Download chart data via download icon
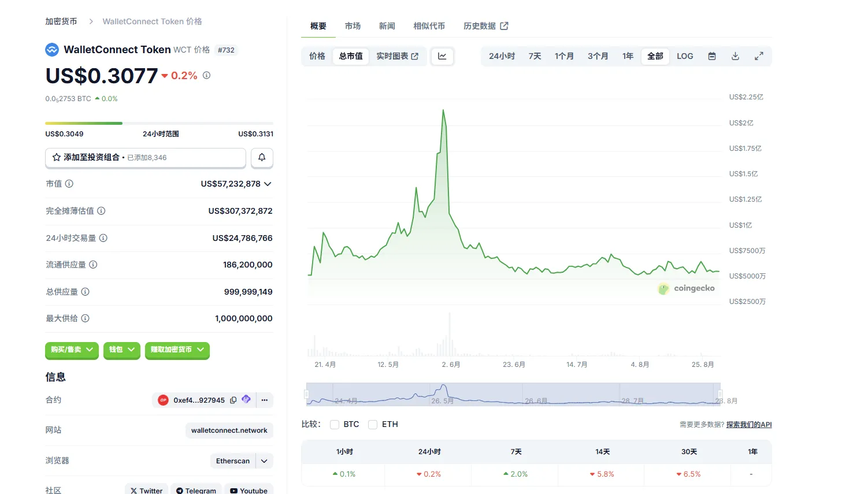 735,56
